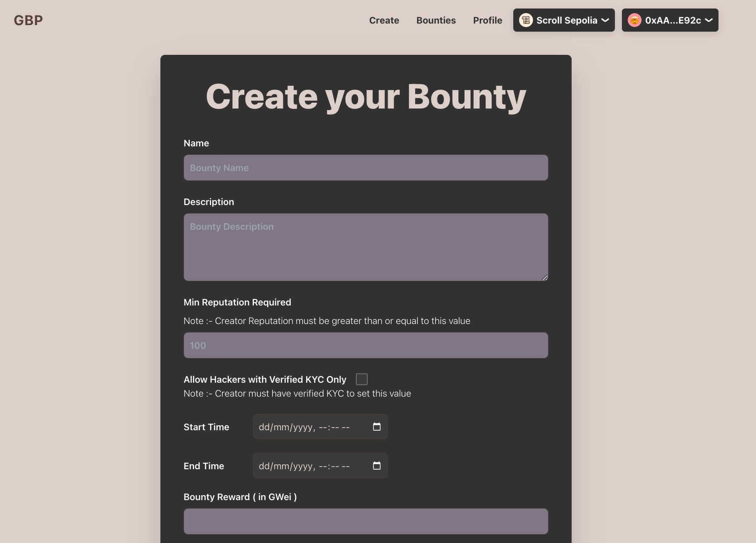Click the Min Reputation Required input
The image size is (756, 543).
366,345
